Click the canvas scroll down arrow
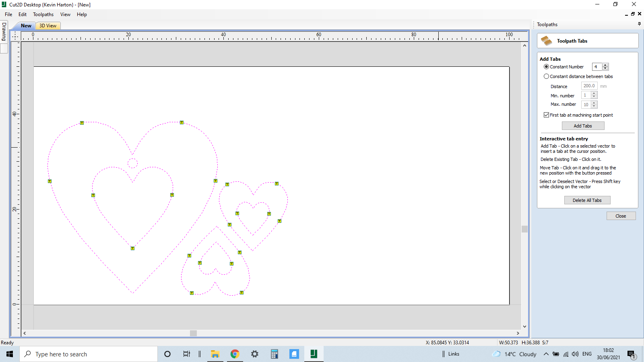Screen dimensions: 644x362 [524, 327]
